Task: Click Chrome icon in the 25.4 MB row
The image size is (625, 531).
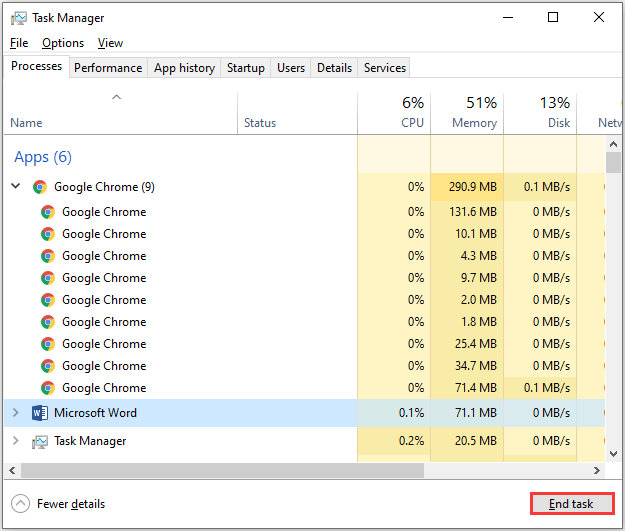Action: 48,344
